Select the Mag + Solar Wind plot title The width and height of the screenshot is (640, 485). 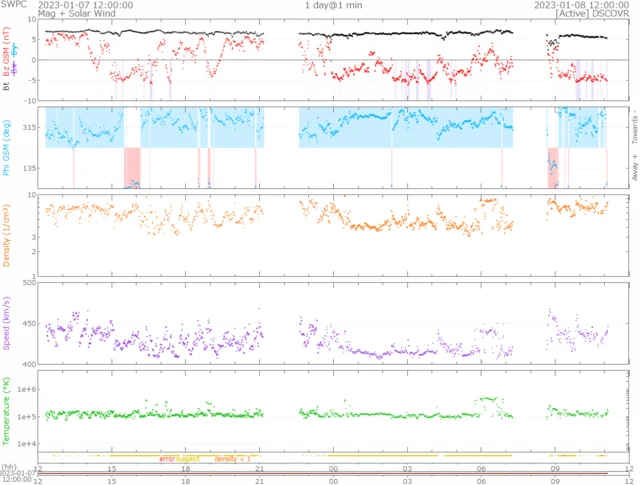tap(73, 15)
